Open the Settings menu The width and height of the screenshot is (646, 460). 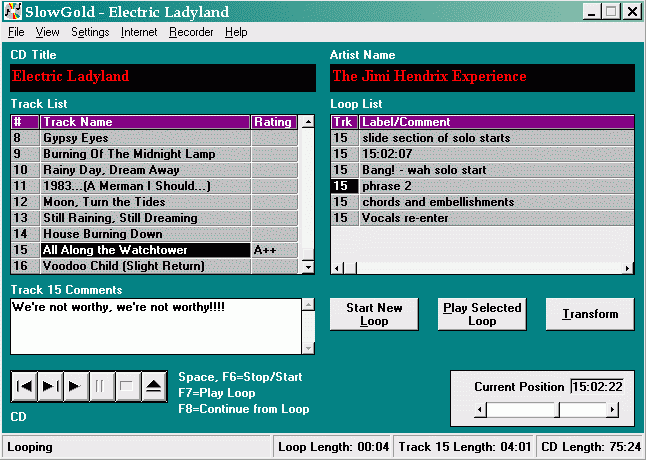coord(90,32)
